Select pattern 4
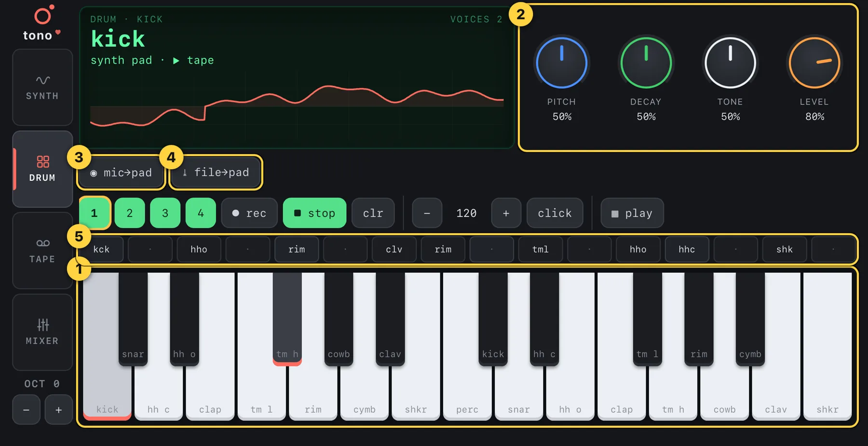 coord(201,213)
